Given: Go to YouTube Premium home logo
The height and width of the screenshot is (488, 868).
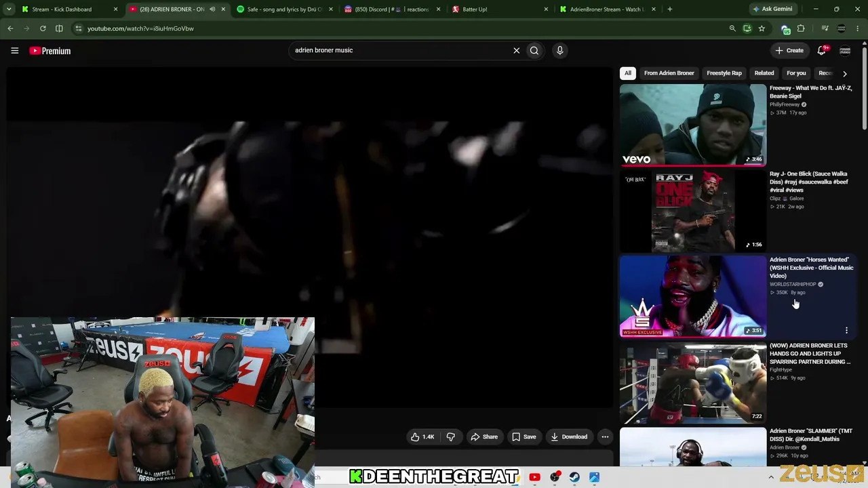Looking at the screenshot, I should point(50,51).
